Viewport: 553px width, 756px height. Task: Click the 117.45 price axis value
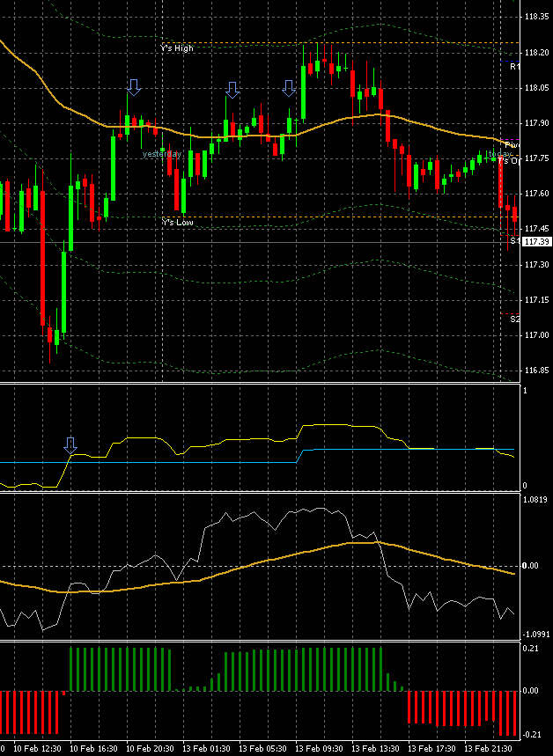[536, 229]
